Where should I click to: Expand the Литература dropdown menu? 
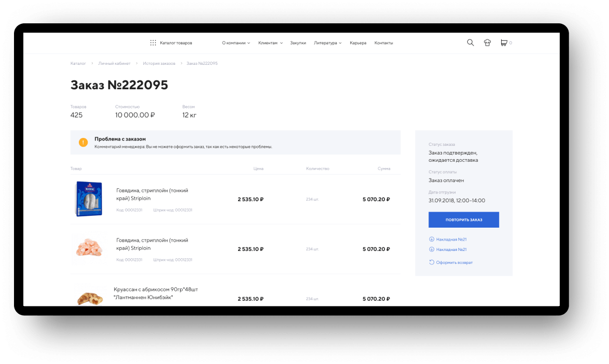pyautogui.click(x=328, y=43)
